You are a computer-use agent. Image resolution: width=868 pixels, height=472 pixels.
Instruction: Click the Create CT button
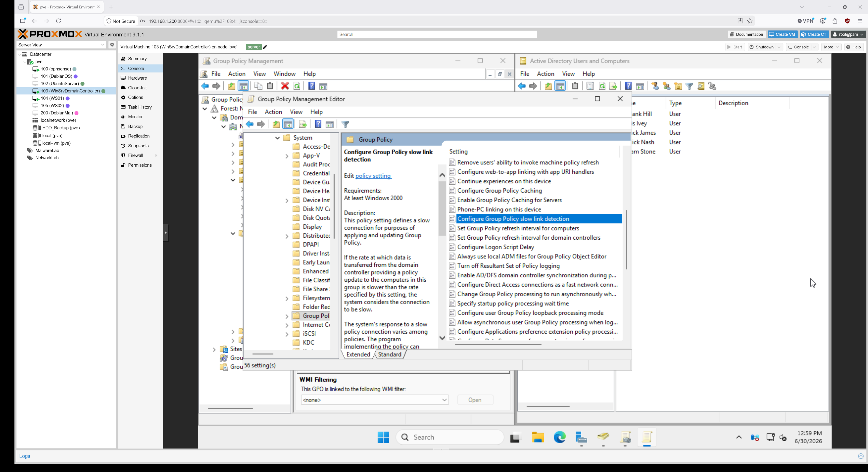point(814,34)
